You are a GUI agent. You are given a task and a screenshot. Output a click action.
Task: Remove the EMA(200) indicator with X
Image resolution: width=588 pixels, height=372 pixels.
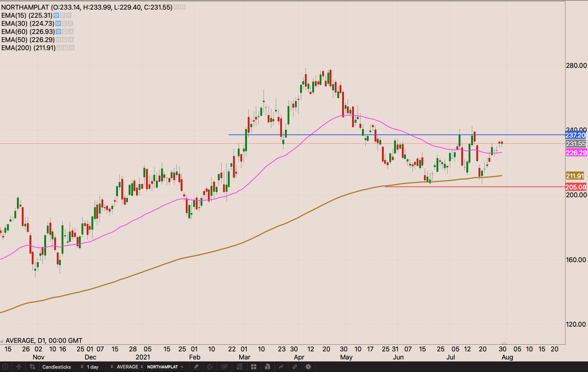(x=72, y=48)
